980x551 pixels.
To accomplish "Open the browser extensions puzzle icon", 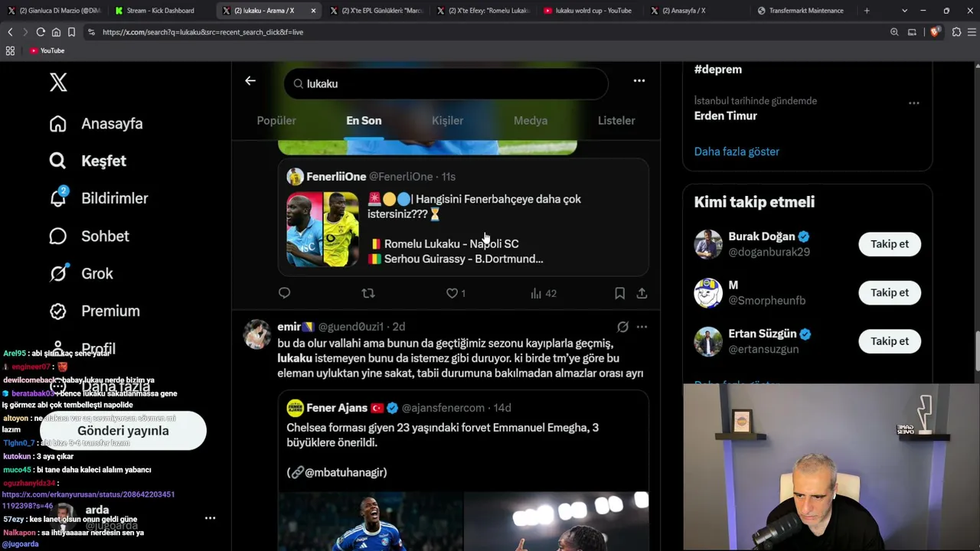I will (x=956, y=32).
